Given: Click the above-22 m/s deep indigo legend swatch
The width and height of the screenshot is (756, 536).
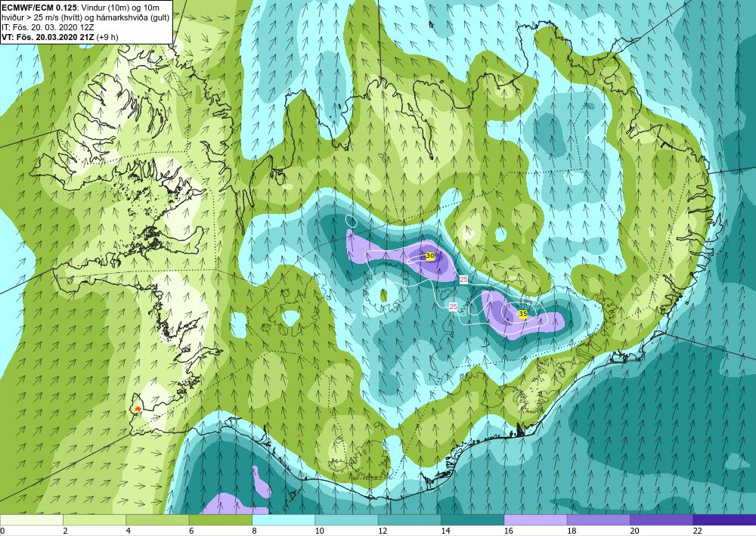Looking at the screenshot, I should pyautogui.click(x=724, y=519).
